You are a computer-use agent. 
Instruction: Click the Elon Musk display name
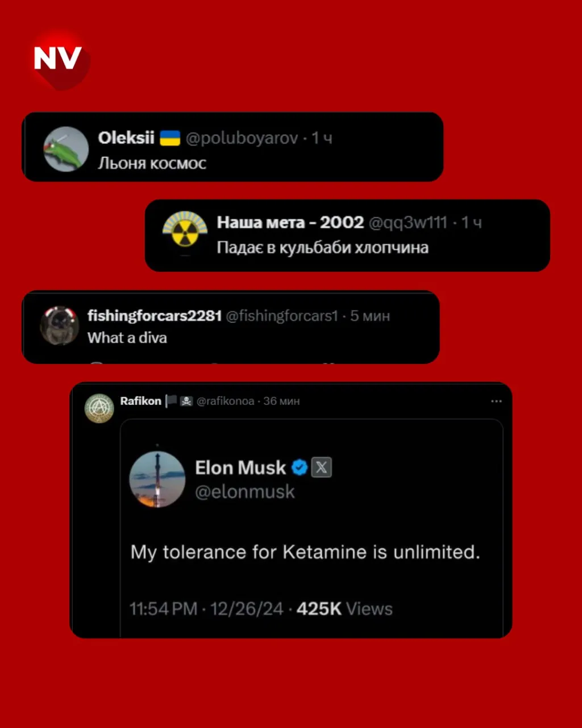tap(240, 468)
